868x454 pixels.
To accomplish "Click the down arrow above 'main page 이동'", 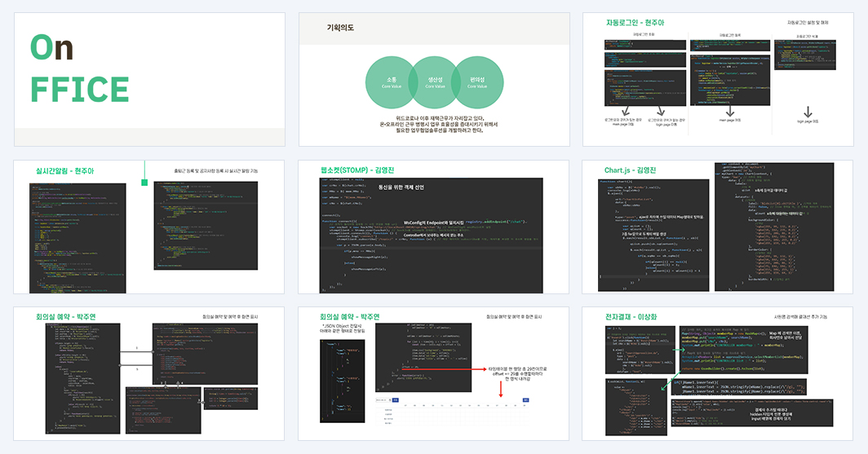I will tap(730, 112).
